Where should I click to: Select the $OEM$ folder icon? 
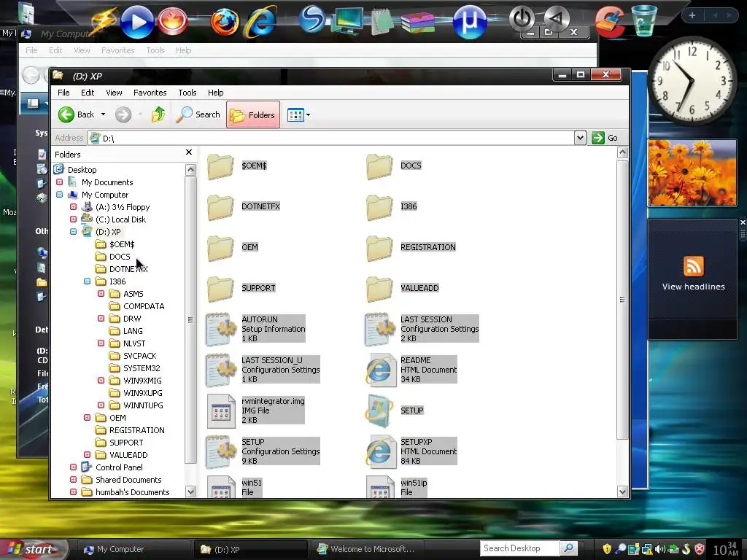pos(220,166)
